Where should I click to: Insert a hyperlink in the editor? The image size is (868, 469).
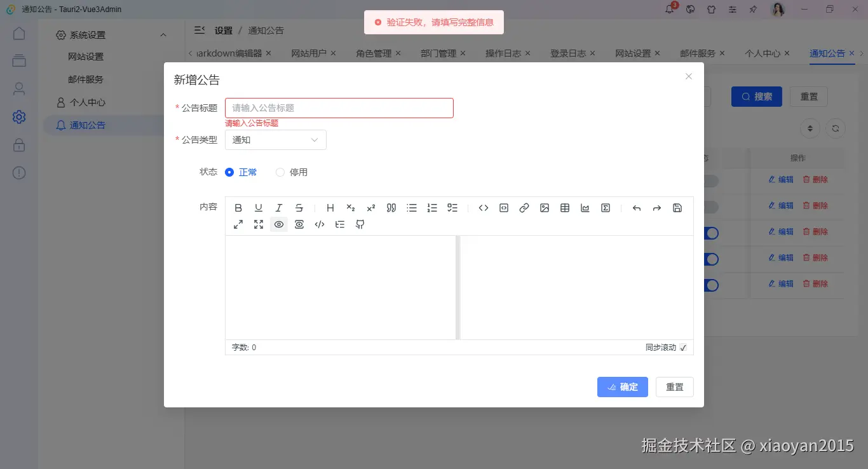524,207
